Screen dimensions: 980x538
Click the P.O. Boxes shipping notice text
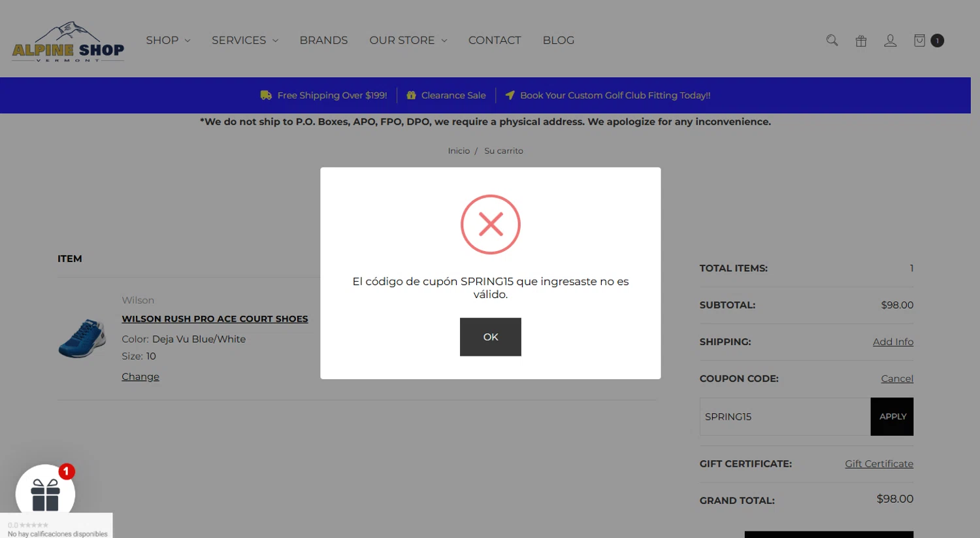pyautogui.click(x=485, y=122)
